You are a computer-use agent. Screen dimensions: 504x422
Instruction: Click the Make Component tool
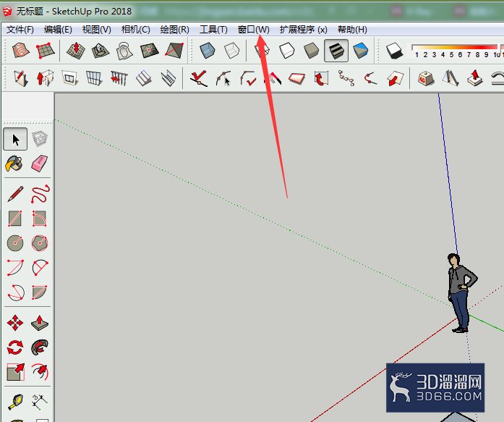point(40,139)
